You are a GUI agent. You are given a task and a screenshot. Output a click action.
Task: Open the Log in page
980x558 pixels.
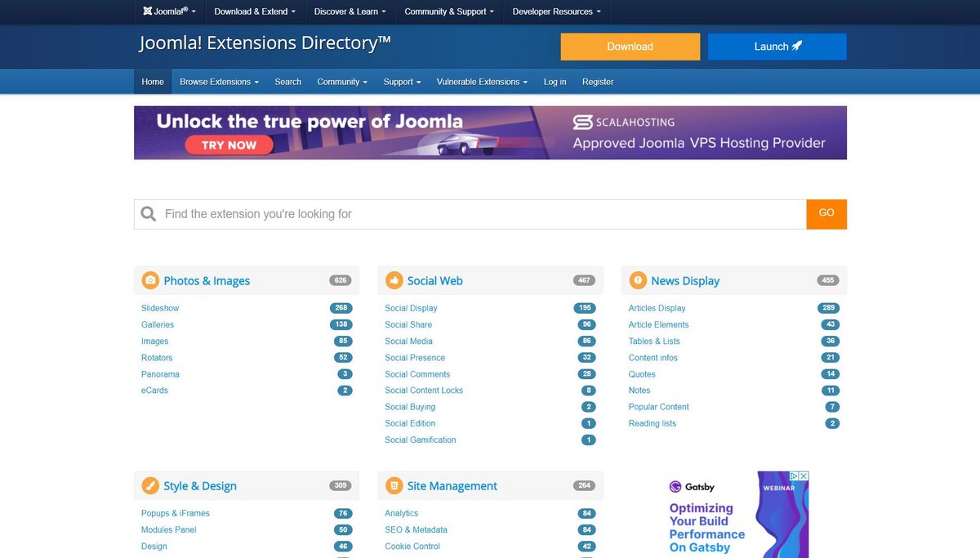click(555, 82)
